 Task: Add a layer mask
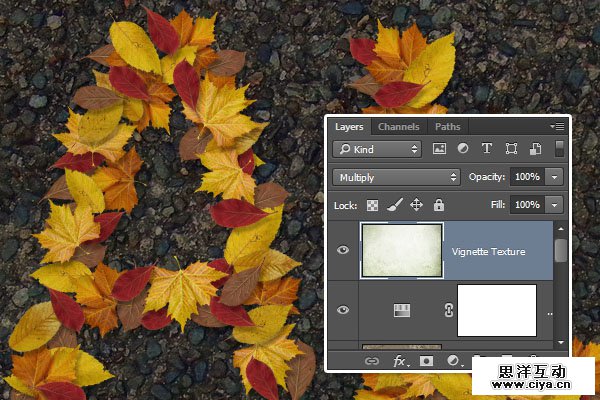pyautogui.click(x=427, y=360)
